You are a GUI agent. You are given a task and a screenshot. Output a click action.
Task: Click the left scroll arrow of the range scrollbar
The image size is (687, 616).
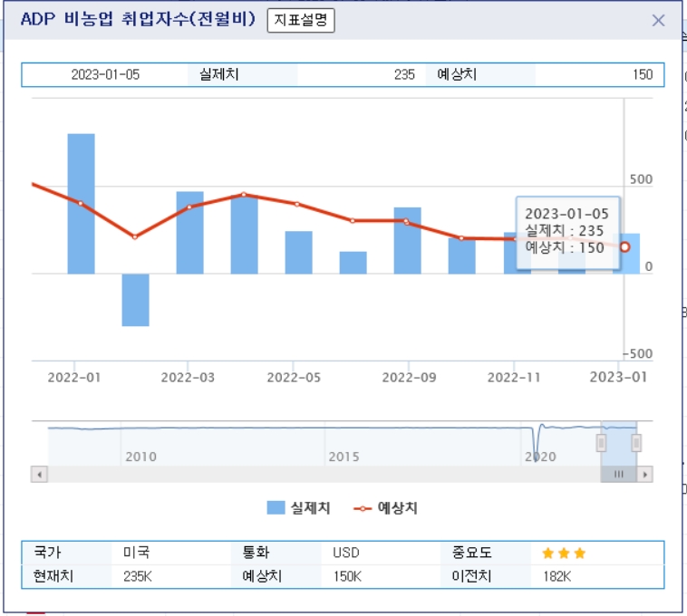(40, 474)
